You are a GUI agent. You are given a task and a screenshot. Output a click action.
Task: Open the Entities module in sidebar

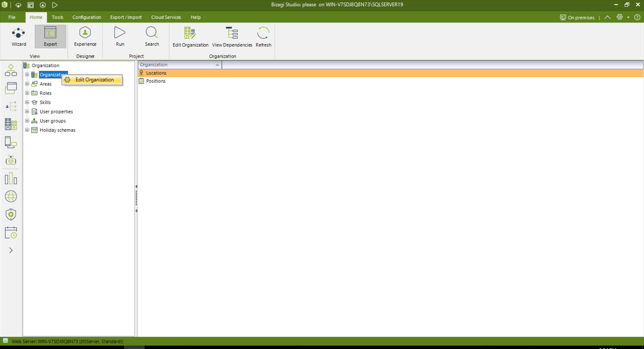pyautogui.click(x=11, y=88)
